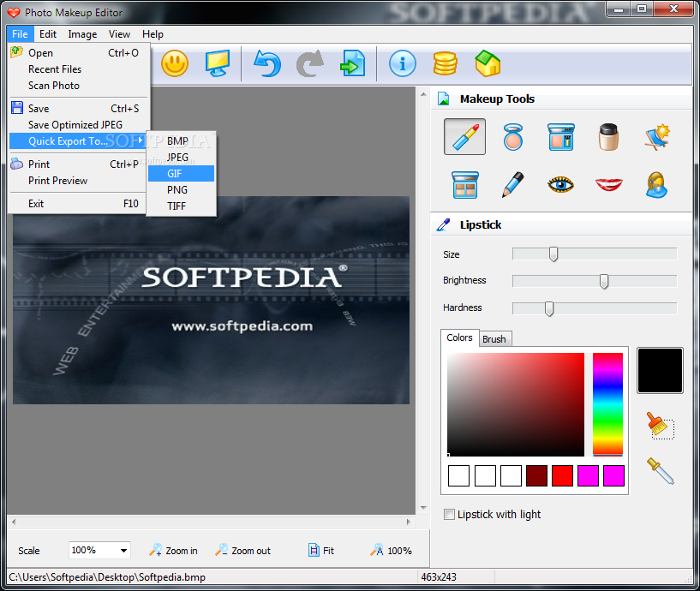The image size is (700, 591).
Task: Select the teeth whitening lips tool
Action: point(608,184)
